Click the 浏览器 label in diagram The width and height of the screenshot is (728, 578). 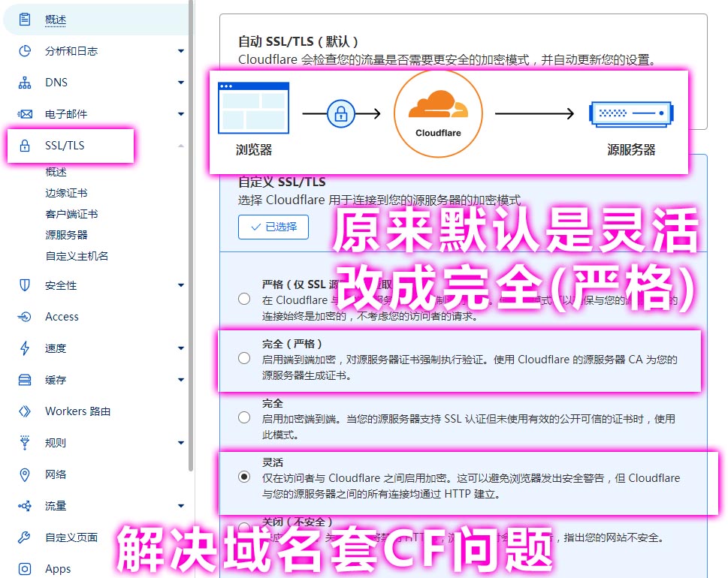click(x=253, y=150)
